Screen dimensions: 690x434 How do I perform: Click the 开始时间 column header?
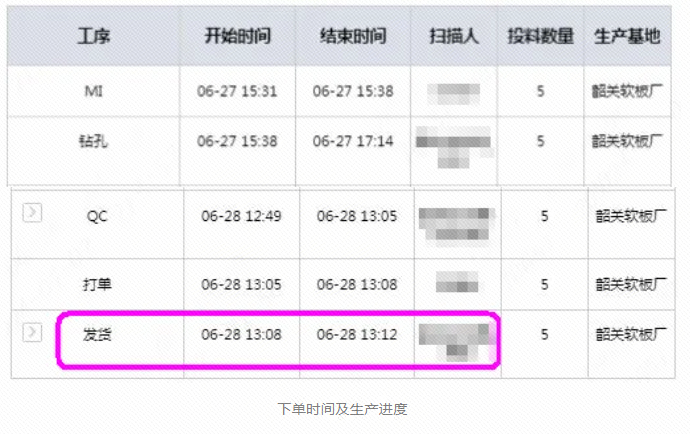[x=238, y=36]
